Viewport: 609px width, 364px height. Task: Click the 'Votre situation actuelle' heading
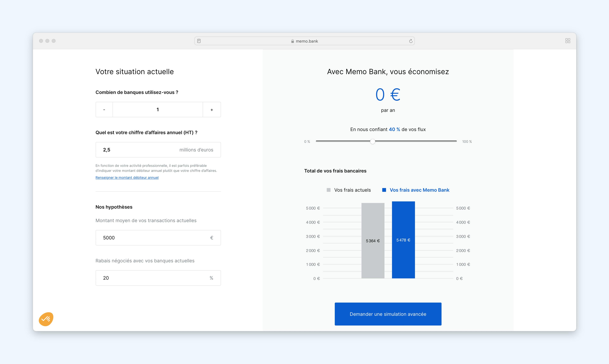134,72
